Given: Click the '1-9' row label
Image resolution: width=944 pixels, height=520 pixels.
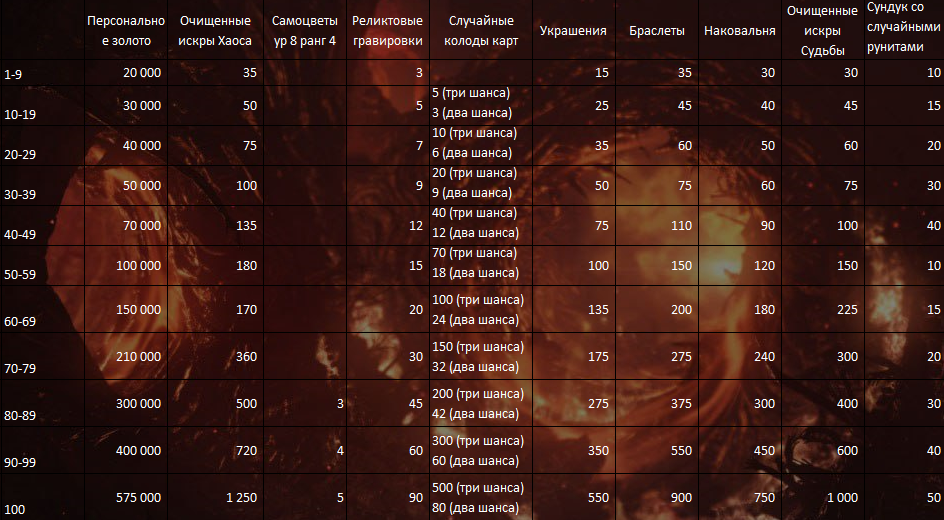Looking at the screenshot, I should 13,75.
